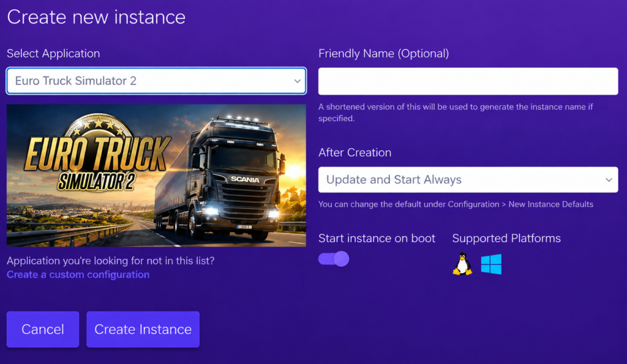Open the After Creation dropdown

tap(468, 179)
